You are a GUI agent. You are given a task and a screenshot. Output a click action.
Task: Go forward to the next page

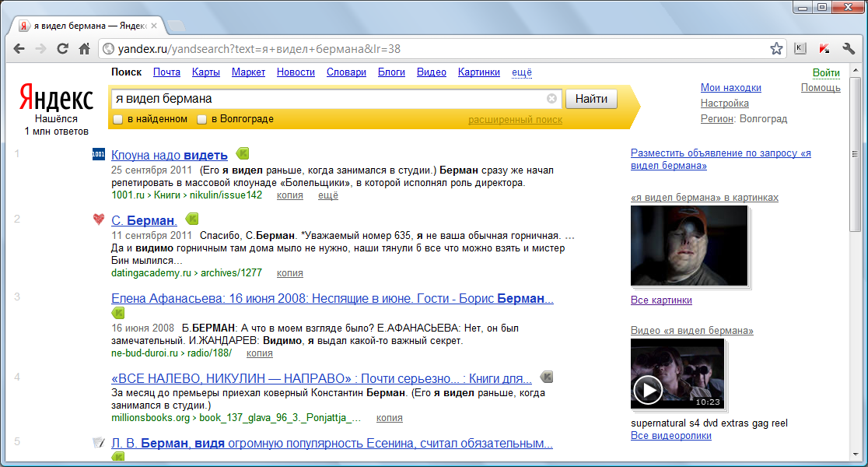tap(40, 49)
